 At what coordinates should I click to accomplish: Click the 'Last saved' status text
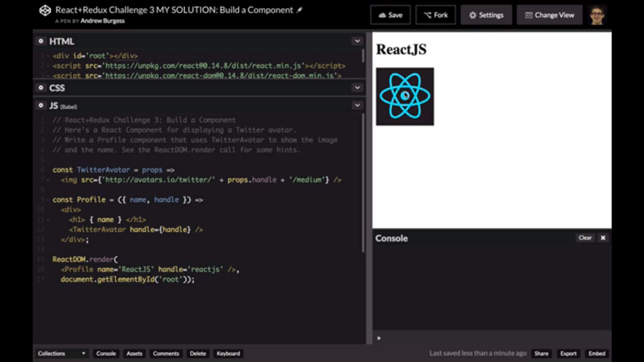477,353
